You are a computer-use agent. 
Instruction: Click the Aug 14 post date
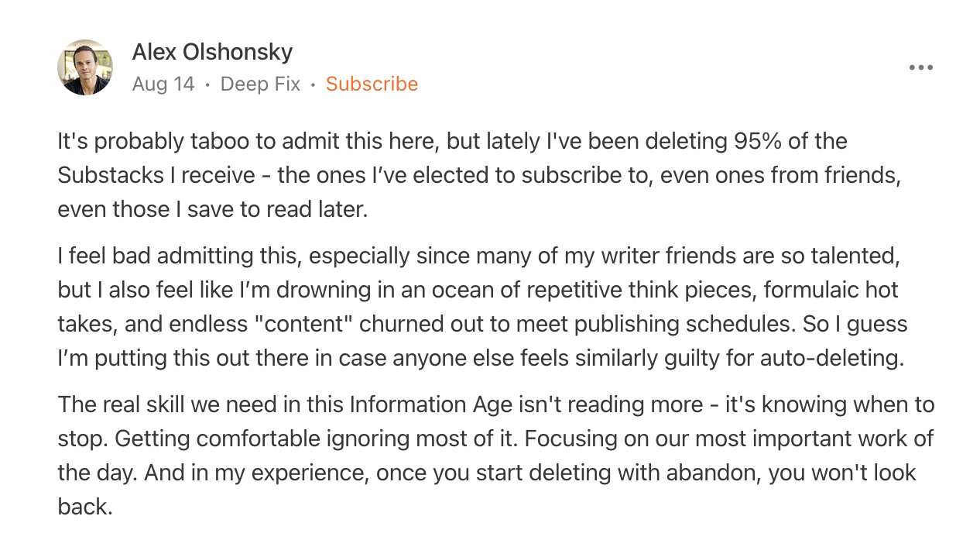163,84
